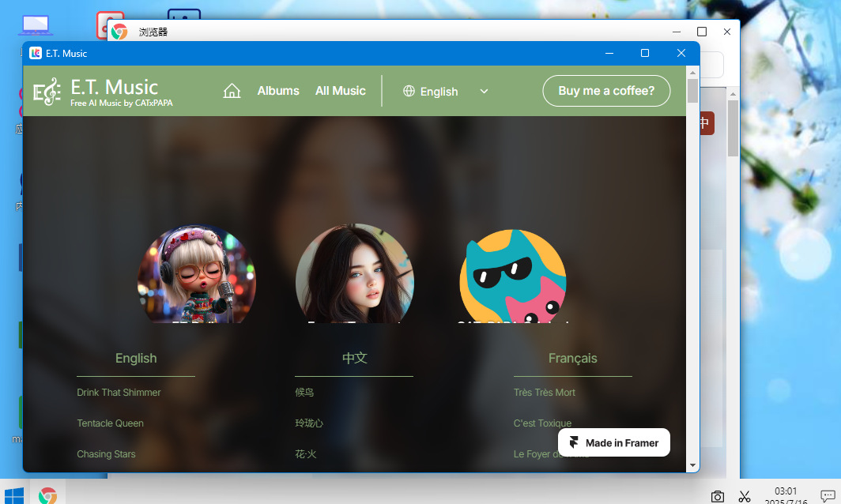Click the scissors icon in system tray
Image resolution: width=841 pixels, height=504 pixels.
[745, 496]
